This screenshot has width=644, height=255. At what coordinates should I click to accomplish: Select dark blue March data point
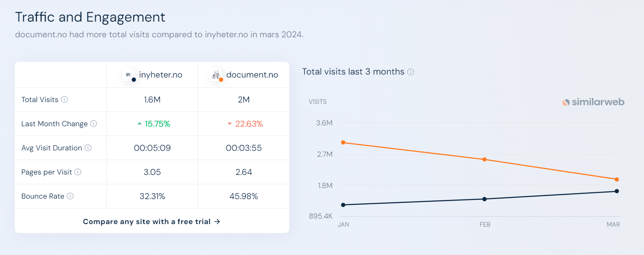coord(617,191)
